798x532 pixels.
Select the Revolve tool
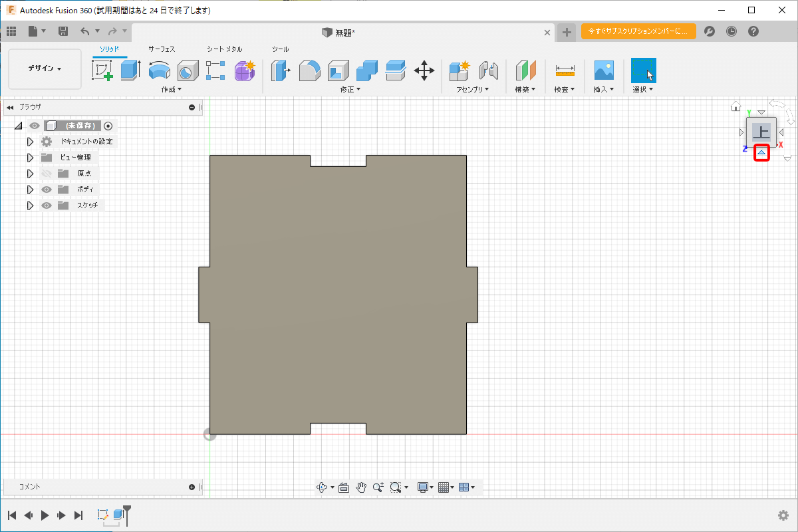pyautogui.click(x=159, y=70)
